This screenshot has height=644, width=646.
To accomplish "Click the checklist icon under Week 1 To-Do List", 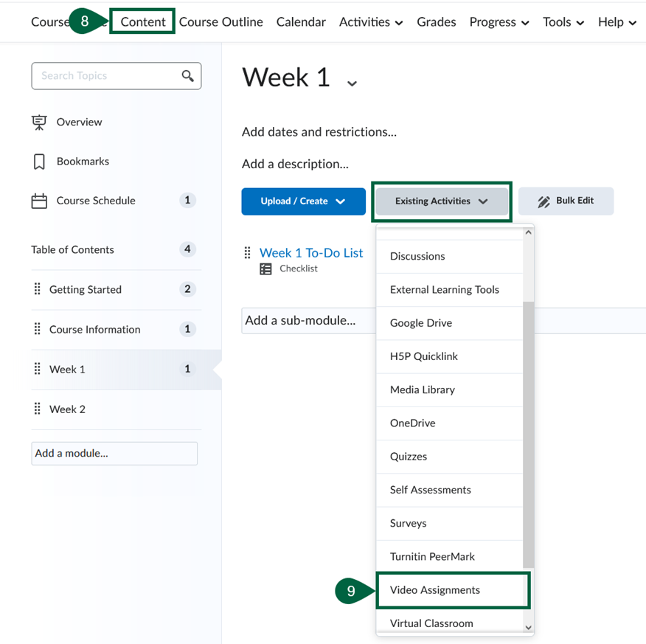I will 265,269.
